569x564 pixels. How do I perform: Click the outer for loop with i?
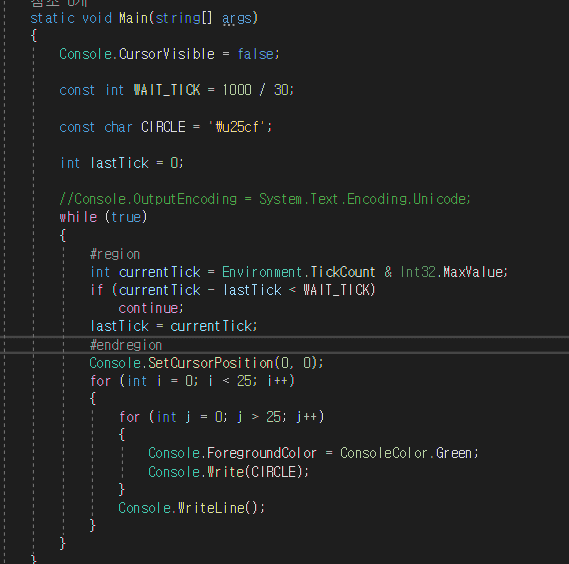(x=192, y=381)
